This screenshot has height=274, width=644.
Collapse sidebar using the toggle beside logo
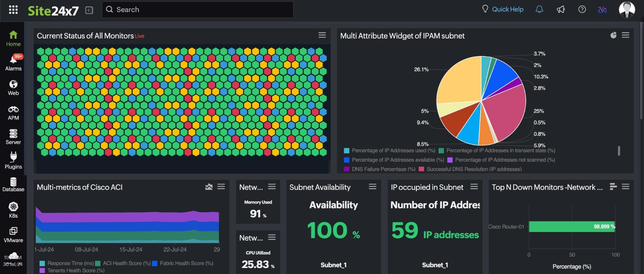click(89, 10)
